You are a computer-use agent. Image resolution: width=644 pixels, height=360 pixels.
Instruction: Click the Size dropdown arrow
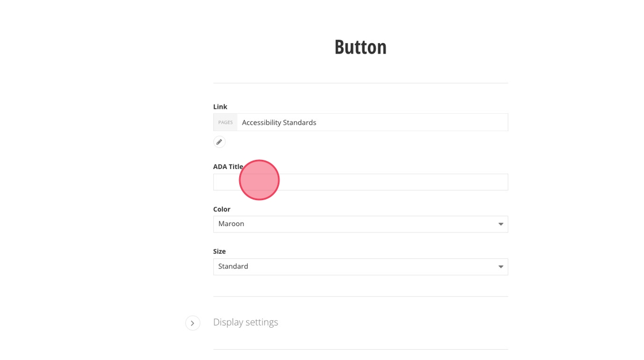[x=501, y=267]
